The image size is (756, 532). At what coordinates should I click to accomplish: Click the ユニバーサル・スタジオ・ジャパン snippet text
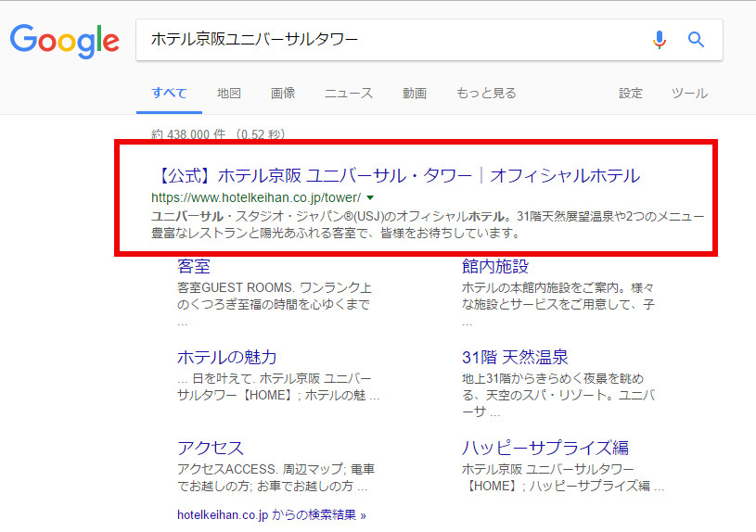[429, 224]
